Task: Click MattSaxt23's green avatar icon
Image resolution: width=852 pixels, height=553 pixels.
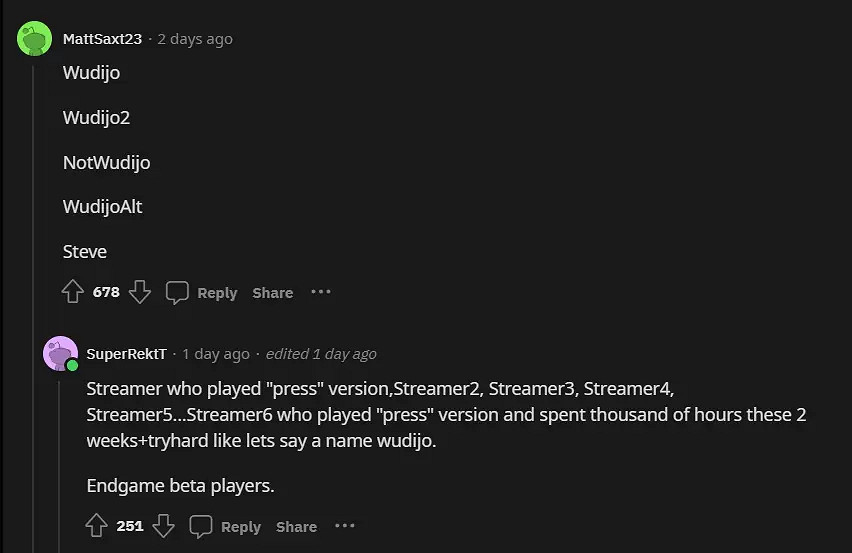Action: point(34,39)
